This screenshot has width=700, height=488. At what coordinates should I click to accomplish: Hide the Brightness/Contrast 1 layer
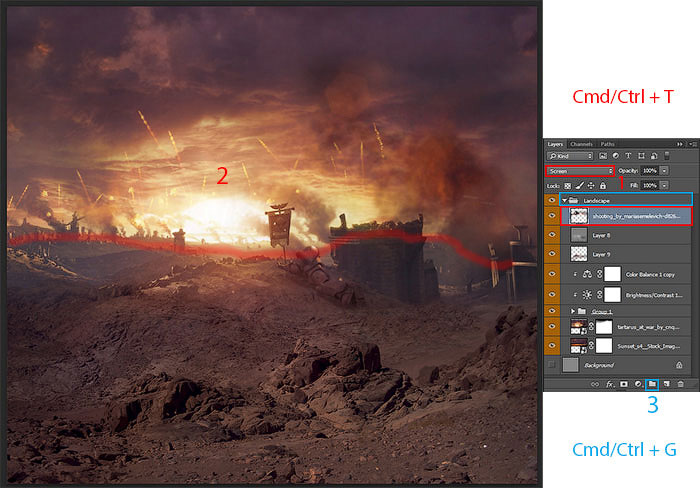(552, 294)
